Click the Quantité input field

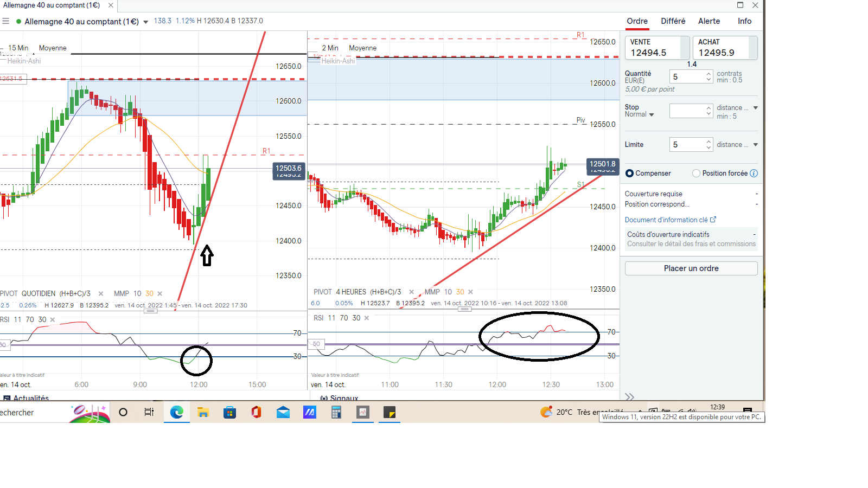(x=687, y=77)
